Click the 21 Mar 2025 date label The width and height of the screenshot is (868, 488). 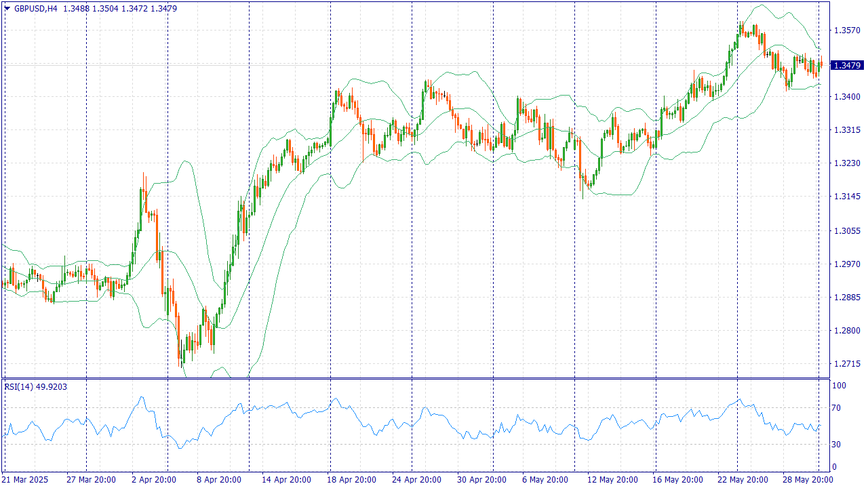click(25, 480)
